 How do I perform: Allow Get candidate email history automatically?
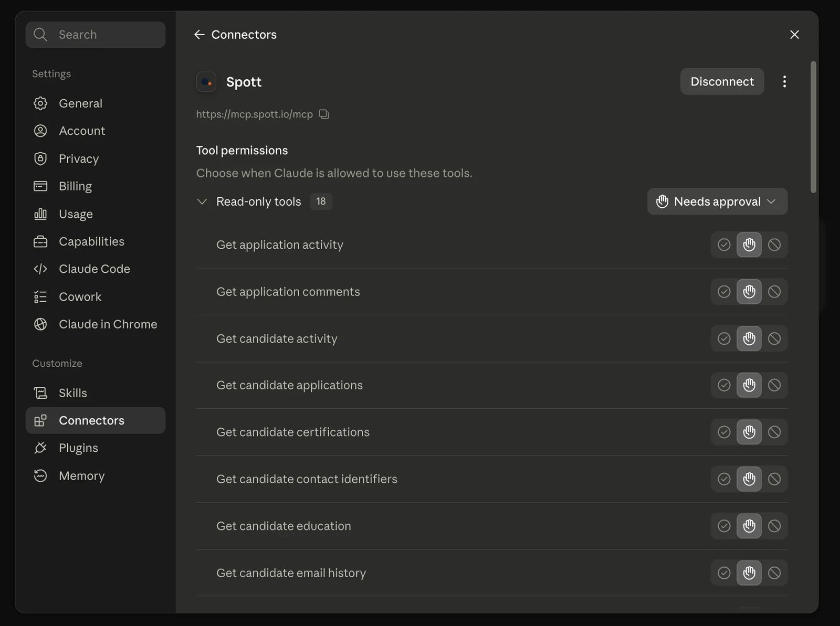[724, 573]
